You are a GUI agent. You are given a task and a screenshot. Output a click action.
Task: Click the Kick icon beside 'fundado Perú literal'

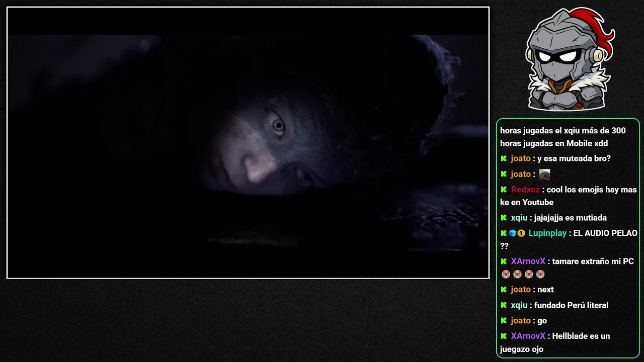[504, 305]
